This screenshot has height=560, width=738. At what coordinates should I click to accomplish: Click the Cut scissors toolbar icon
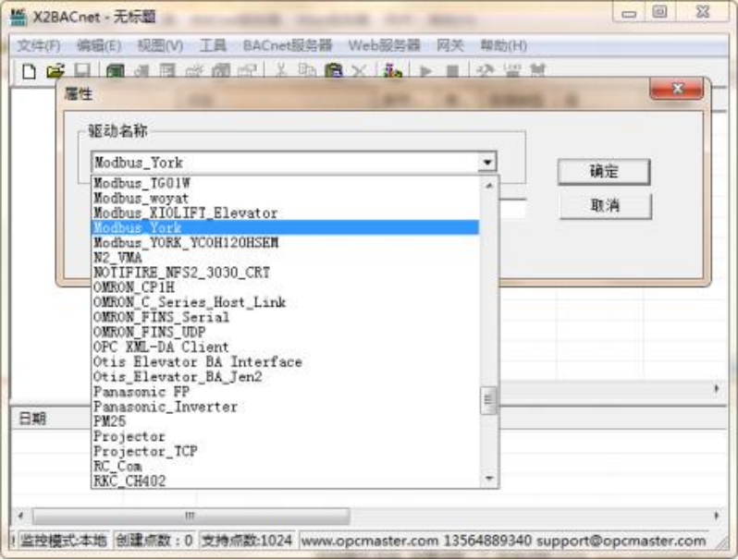[281, 71]
